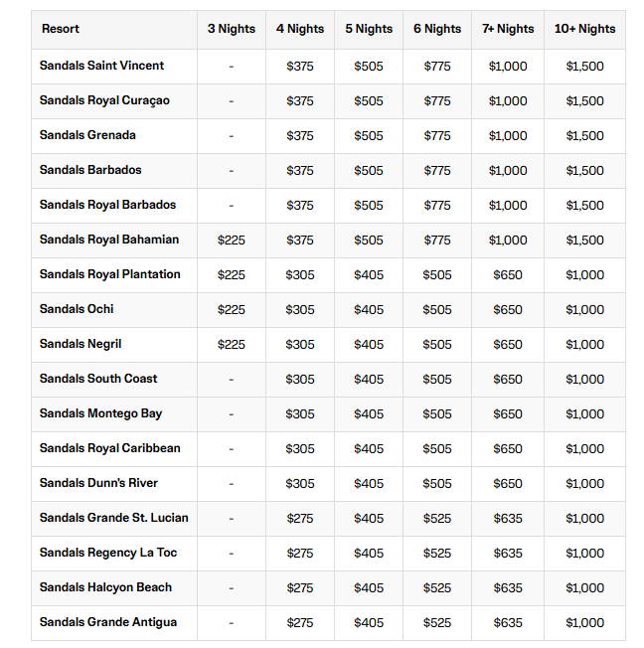Click $225 for Sandals Royal Plantation 3 Nights

point(232,275)
